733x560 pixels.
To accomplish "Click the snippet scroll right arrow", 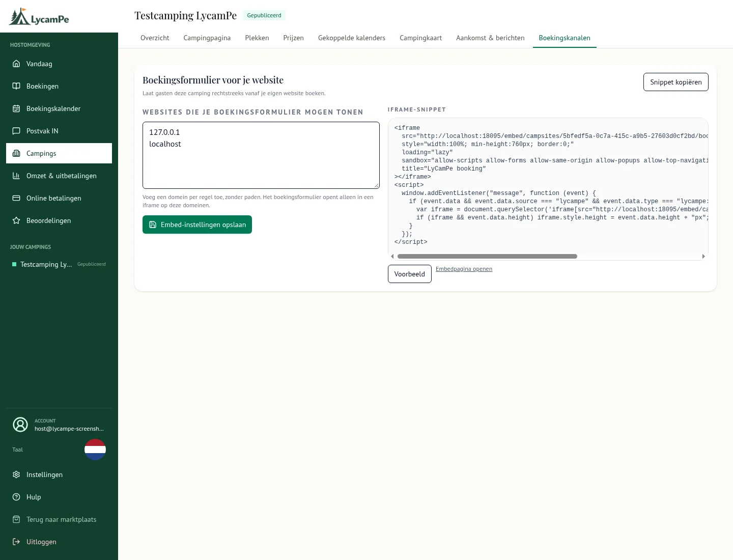I will click(x=703, y=257).
